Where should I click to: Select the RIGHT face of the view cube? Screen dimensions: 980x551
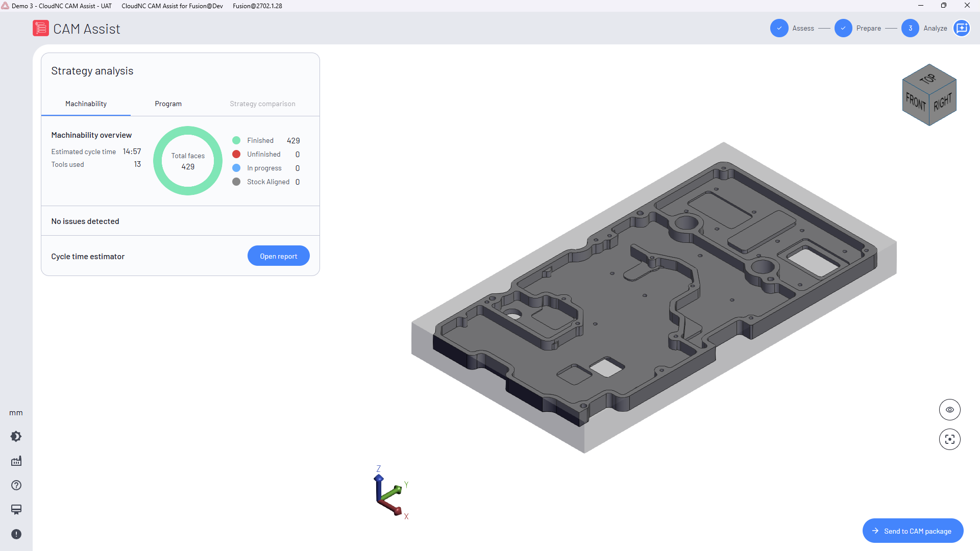tap(943, 102)
